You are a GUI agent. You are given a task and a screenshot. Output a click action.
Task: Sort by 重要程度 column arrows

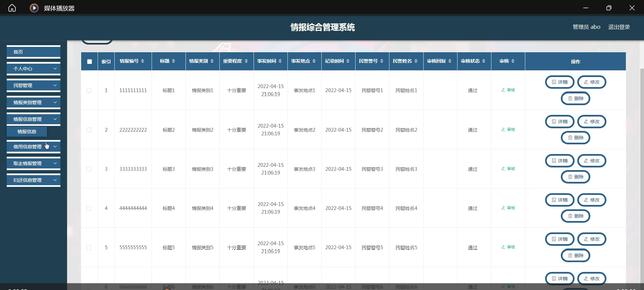[246, 61]
